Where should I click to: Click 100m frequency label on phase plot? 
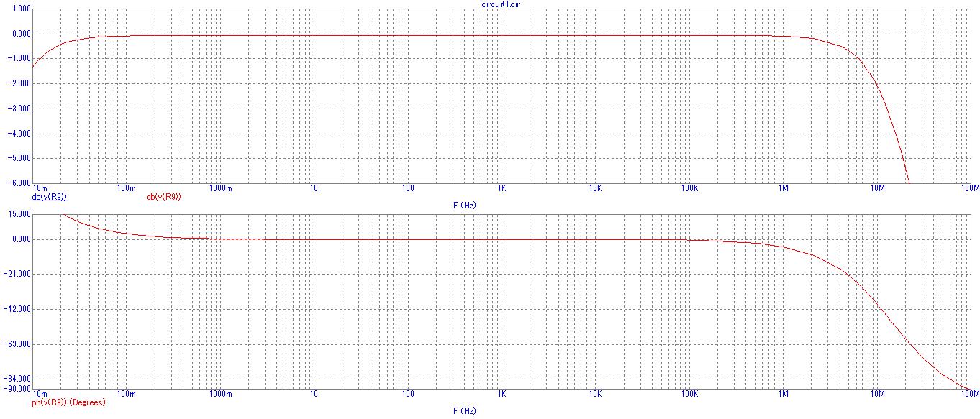click(x=127, y=395)
